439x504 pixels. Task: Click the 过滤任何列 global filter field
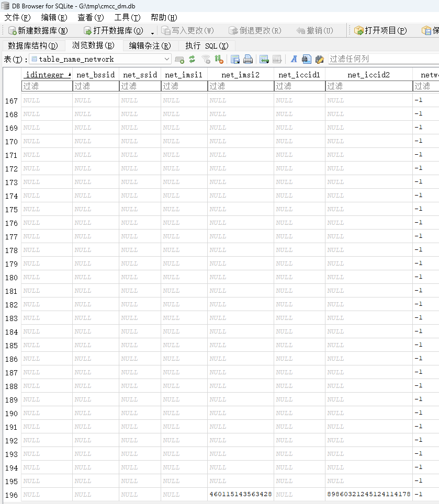(x=384, y=59)
